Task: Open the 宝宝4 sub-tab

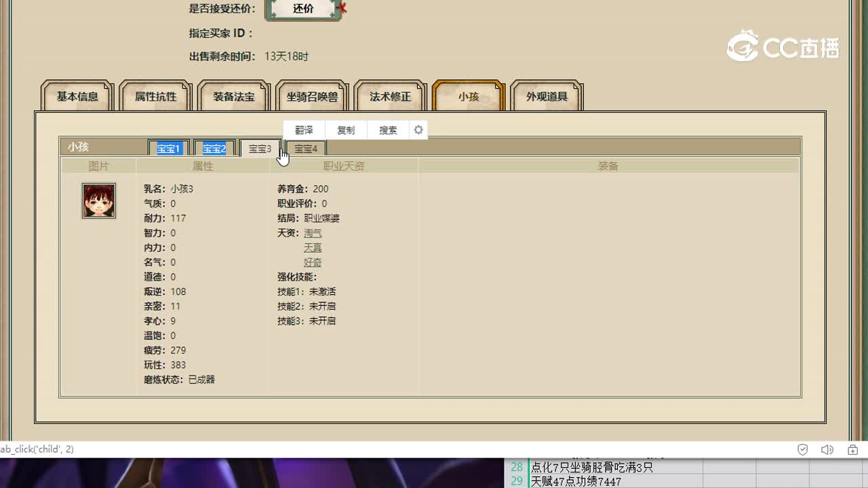Action: (x=306, y=148)
